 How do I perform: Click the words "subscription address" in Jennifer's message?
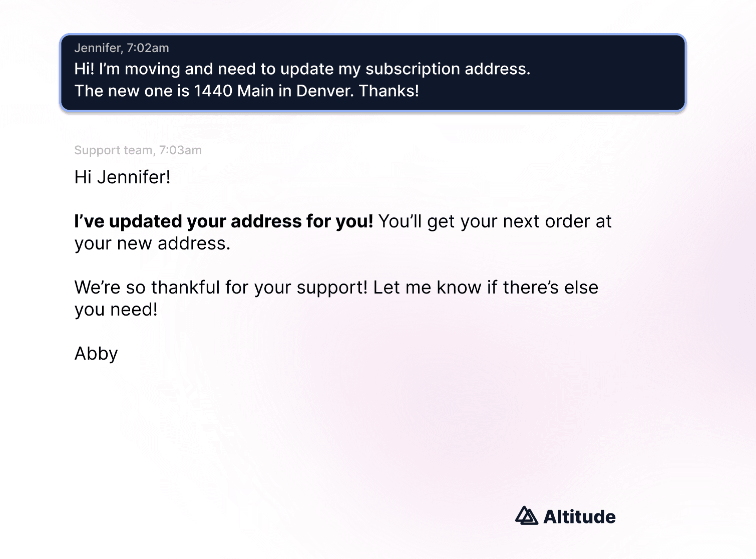[447, 69]
